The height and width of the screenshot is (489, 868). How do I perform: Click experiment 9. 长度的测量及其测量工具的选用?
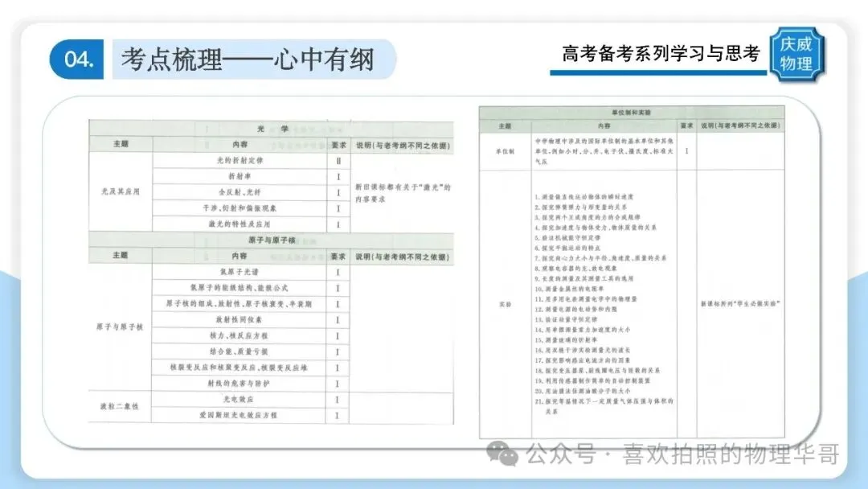click(x=584, y=278)
